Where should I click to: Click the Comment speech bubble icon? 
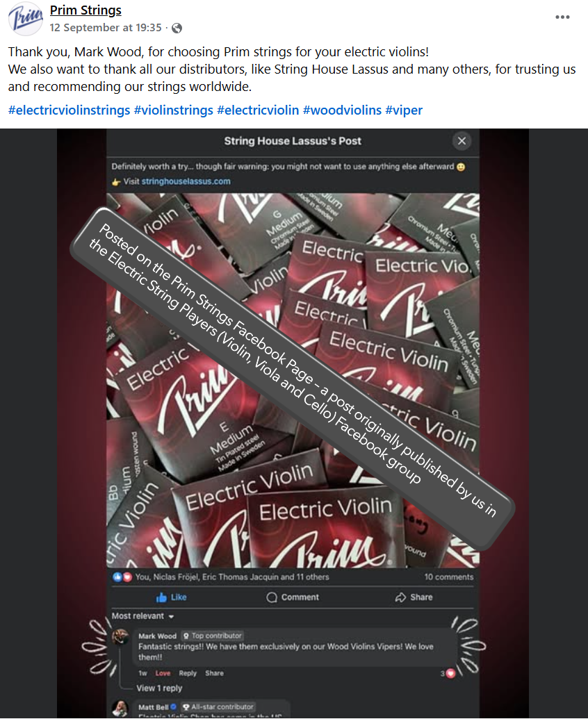pyautogui.click(x=272, y=597)
